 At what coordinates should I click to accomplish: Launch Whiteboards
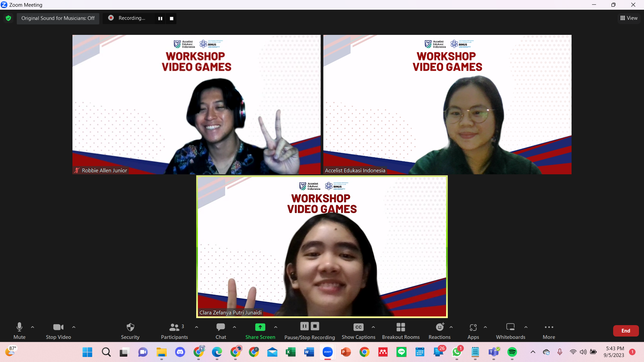click(510, 330)
